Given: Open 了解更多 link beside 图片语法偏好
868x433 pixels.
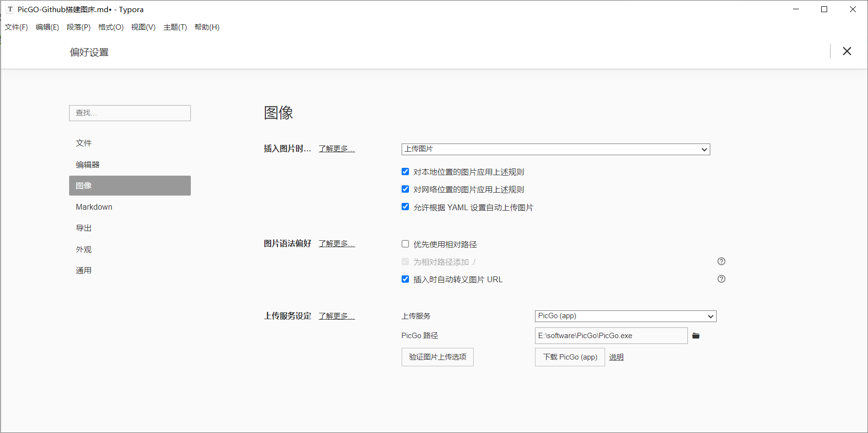Looking at the screenshot, I should tap(337, 243).
